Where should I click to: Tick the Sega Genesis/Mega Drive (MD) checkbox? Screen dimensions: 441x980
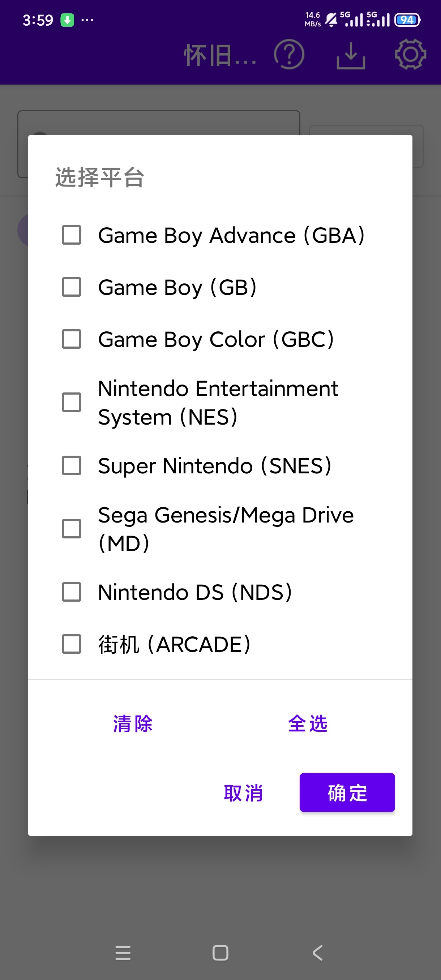coord(72,528)
